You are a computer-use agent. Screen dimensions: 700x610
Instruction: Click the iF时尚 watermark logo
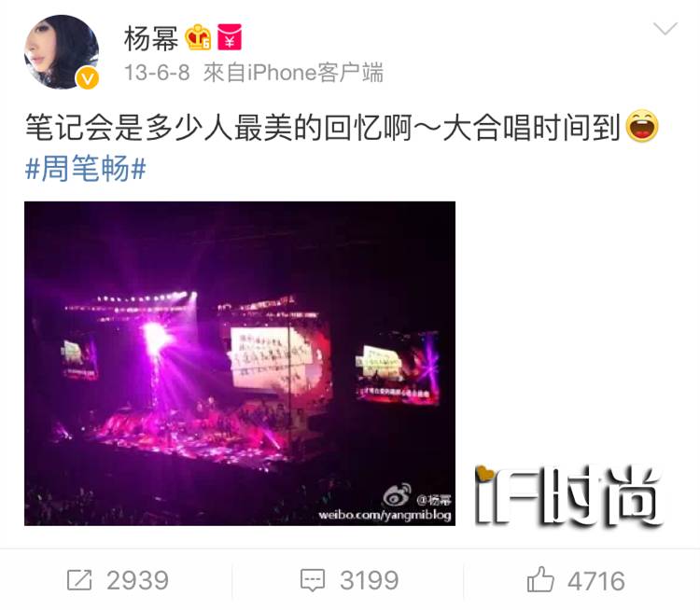[x=568, y=495]
